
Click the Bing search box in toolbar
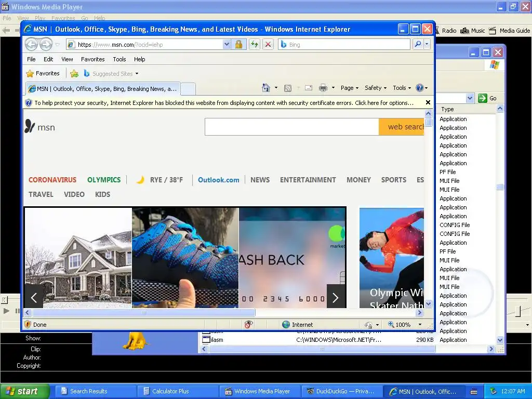pyautogui.click(x=344, y=45)
